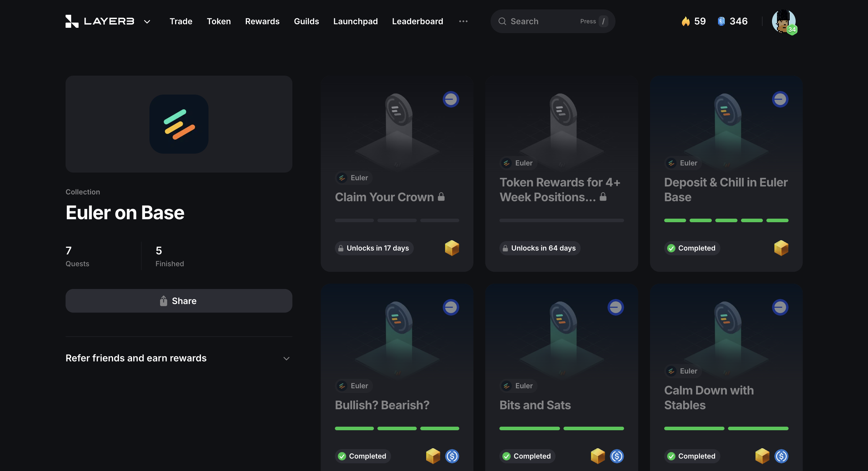Open the Bits and Sats quest
Image resolution: width=868 pixels, height=471 pixels.
561,378
